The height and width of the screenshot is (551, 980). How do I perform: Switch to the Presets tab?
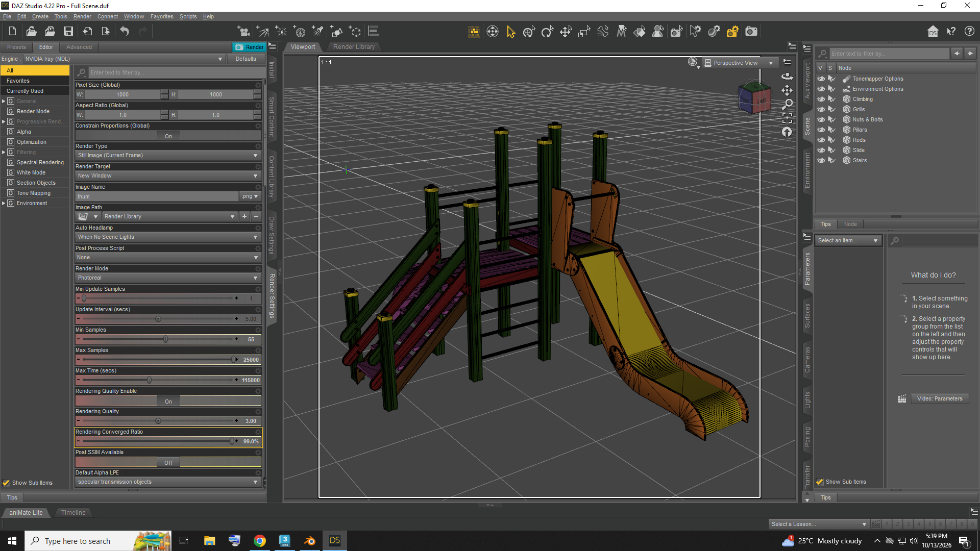[16, 47]
